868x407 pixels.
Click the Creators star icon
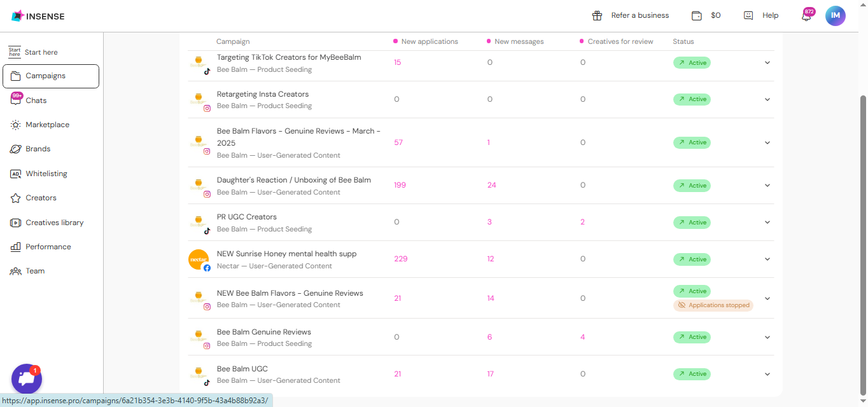pos(16,198)
